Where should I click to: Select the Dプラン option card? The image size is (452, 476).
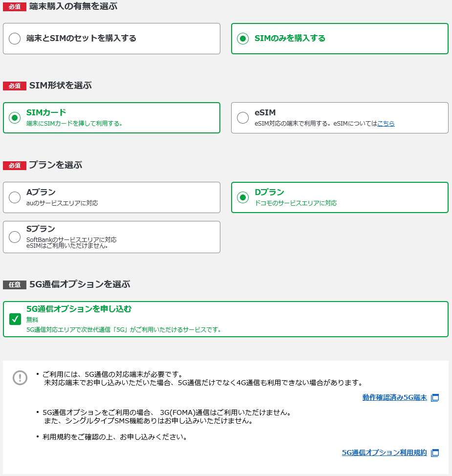339,197
